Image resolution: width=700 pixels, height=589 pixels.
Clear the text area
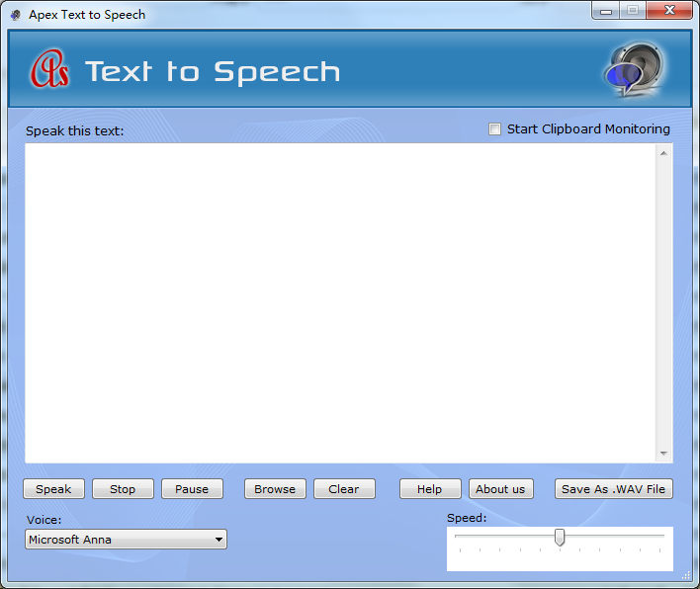[344, 488]
